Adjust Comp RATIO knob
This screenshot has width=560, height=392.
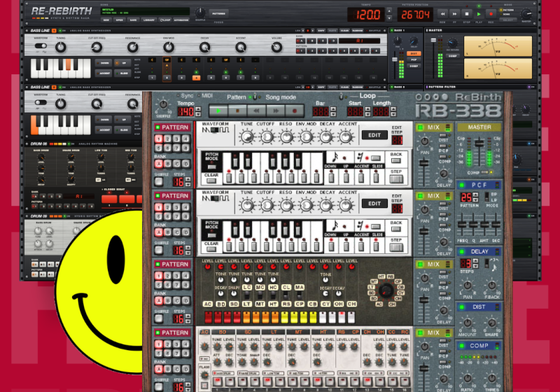467,378
